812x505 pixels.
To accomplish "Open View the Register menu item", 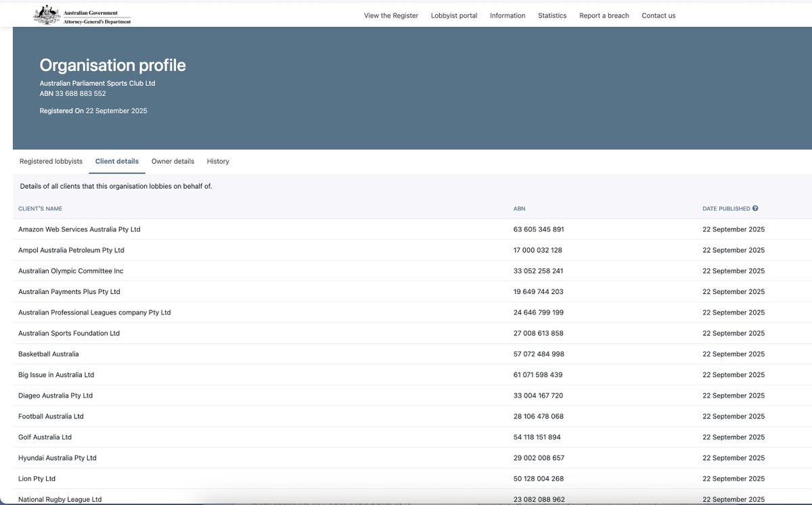I will click(x=391, y=16).
